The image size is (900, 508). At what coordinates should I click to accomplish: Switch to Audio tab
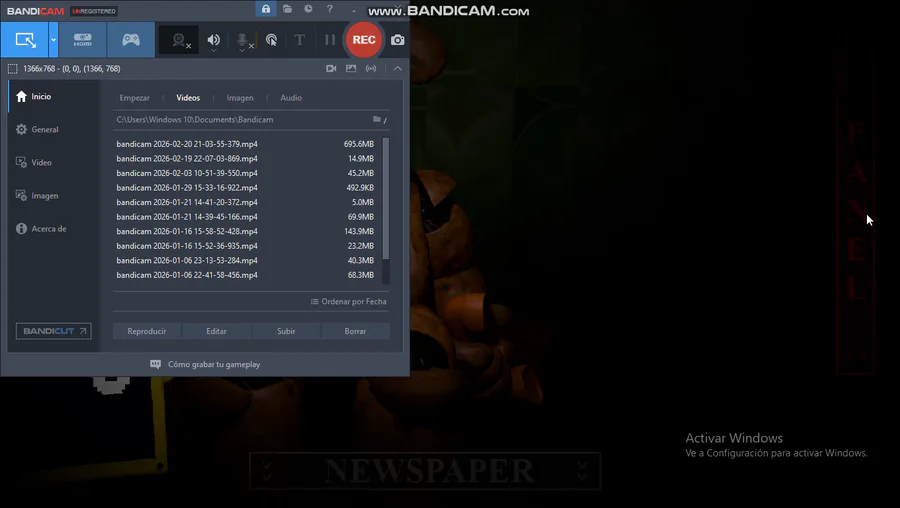291,98
